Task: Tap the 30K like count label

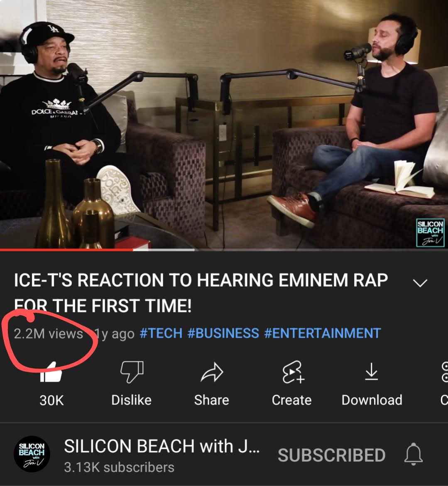Action: click(51, 400)
